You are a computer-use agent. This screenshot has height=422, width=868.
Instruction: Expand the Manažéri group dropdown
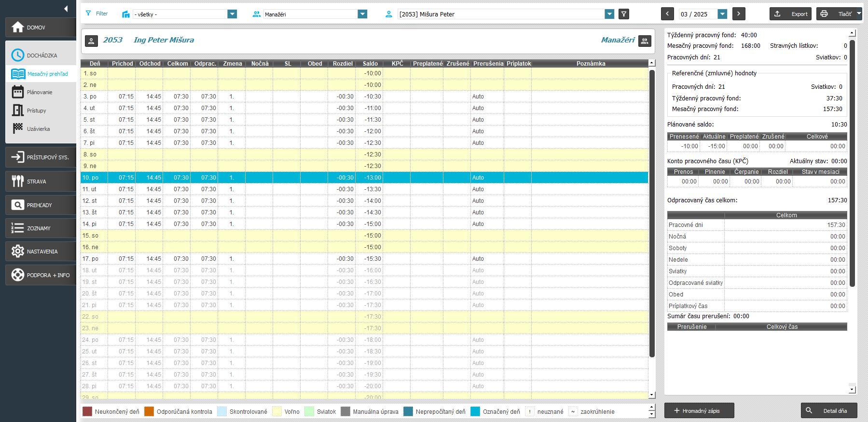[362, 14]
